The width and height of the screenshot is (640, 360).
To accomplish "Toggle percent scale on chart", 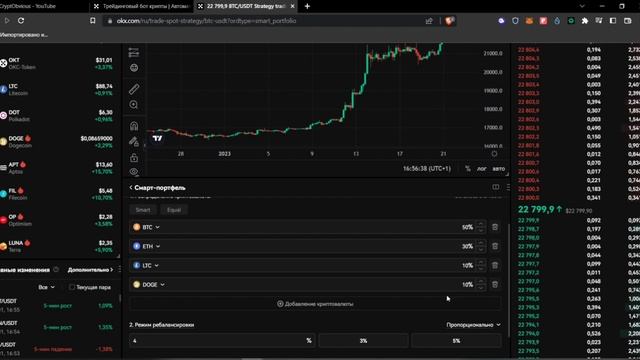I will pyautogui.click(x=468, y=169).
